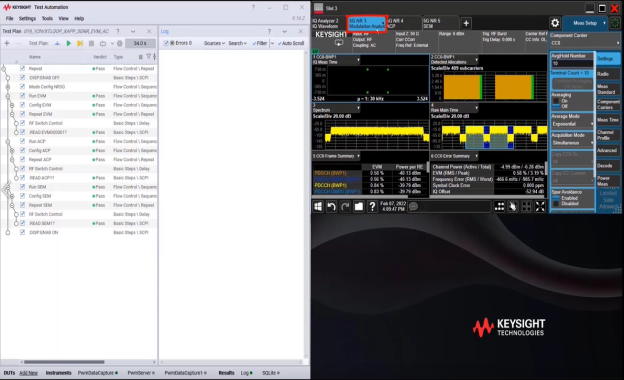Screen dimensions: 624x380
Task: Click the expand/collapse arrows icon in header
Action: click(x=154, y=57)
